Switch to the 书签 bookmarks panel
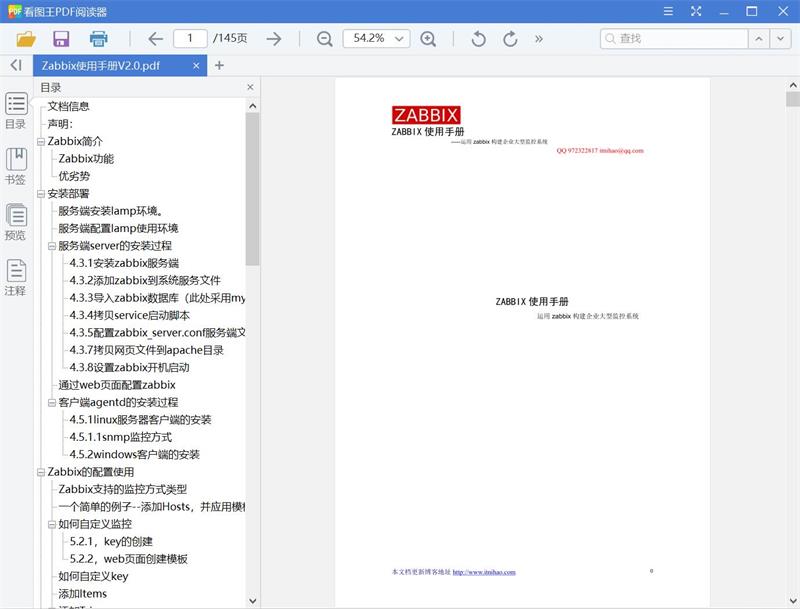The width and height of the screenshot is (800, 609). [15, 168]
